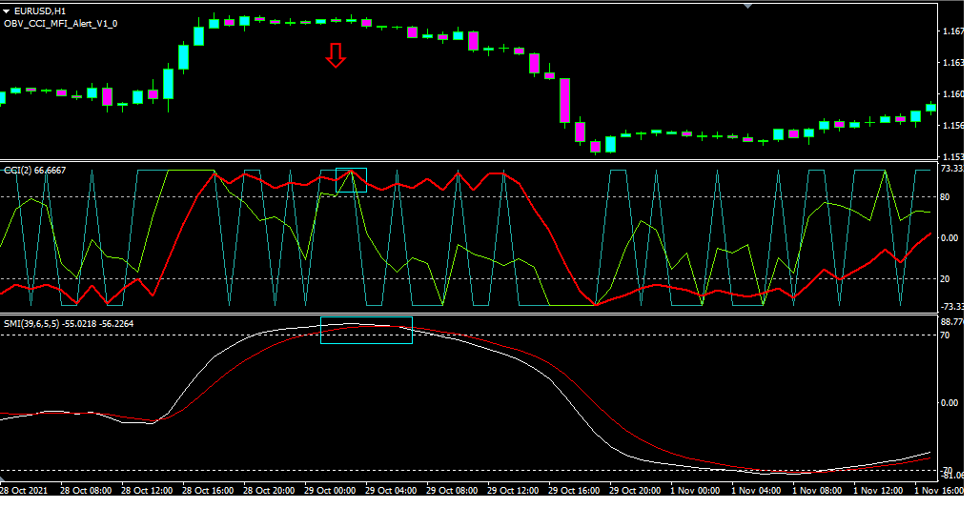This screenshot has height=508, width=980.
Task: Select the cyan rectangle in the CCI panel
Action: click(351, 180)
